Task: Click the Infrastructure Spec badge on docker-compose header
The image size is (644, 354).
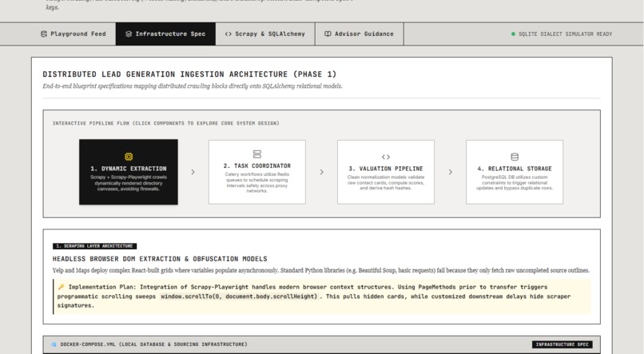Action: click(563, 344)
